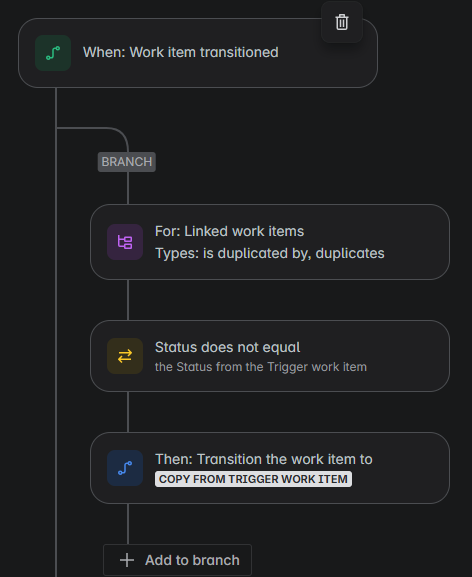Click the BRANCH label tag
The width and height of the screenshot is (472, 577).
click(127, 162)
